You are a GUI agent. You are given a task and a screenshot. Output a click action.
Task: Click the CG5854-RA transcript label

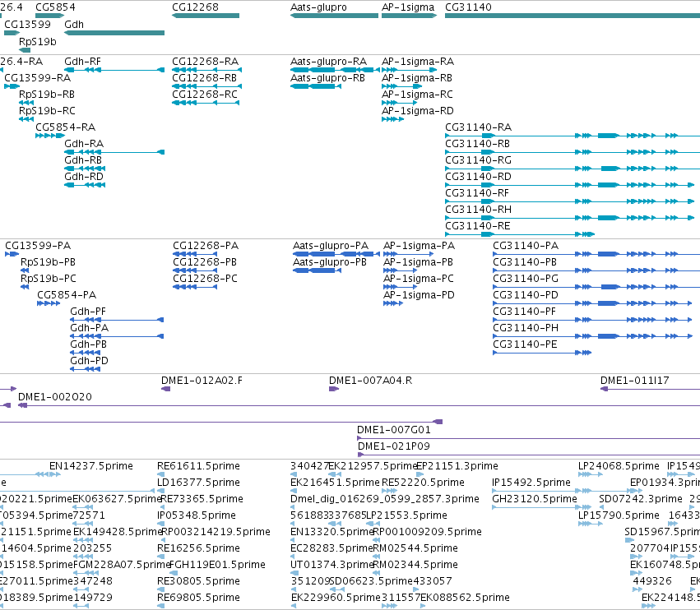(66, 127)
